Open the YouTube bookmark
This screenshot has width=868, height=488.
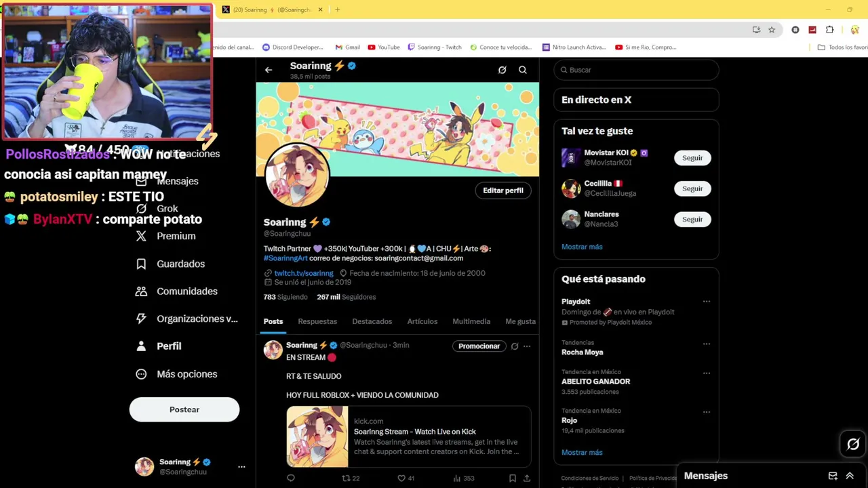click(x=384, y=47)
